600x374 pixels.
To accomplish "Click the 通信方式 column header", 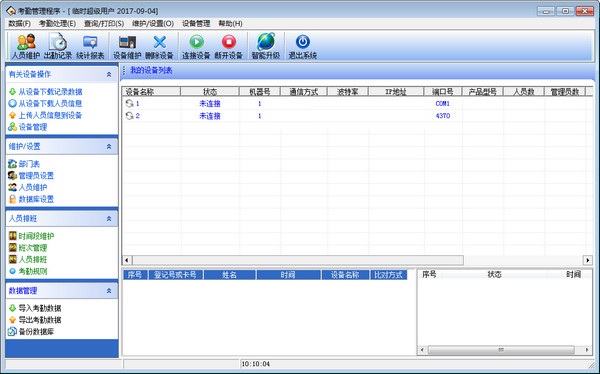I will (304, 91).
